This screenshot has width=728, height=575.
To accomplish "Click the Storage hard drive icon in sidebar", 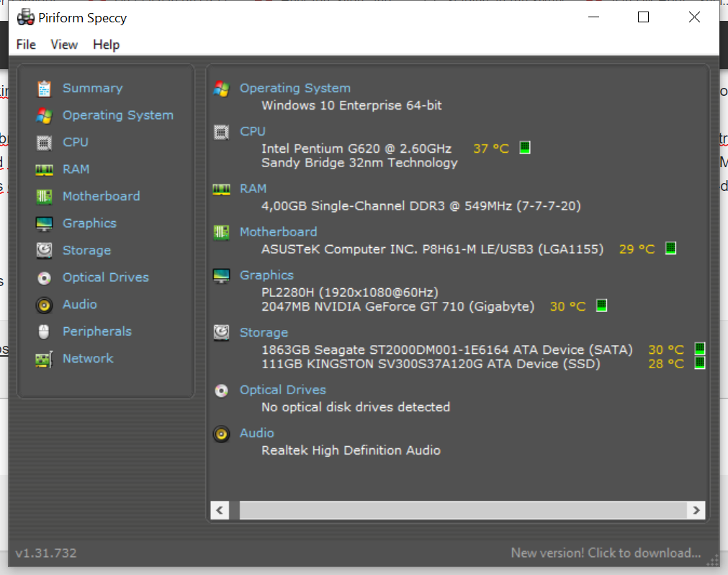I will point(44,250).
